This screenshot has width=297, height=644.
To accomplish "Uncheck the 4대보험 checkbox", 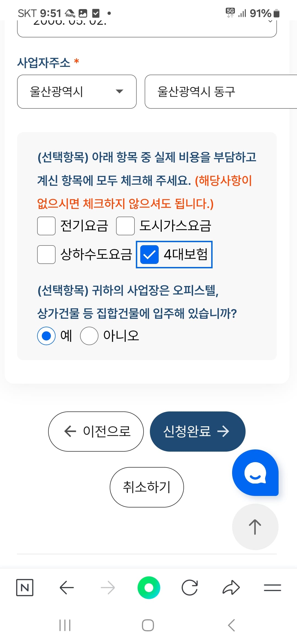I will click(149, 255).
